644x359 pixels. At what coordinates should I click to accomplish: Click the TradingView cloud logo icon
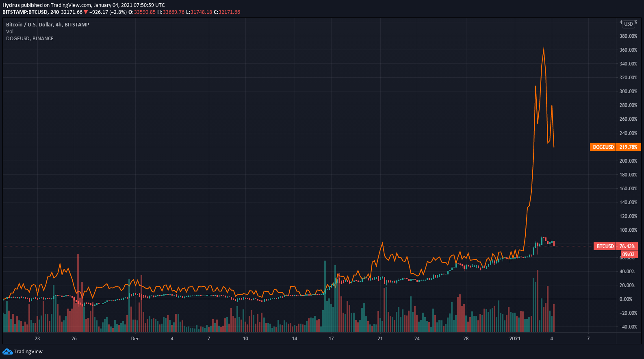click(7, 352)
